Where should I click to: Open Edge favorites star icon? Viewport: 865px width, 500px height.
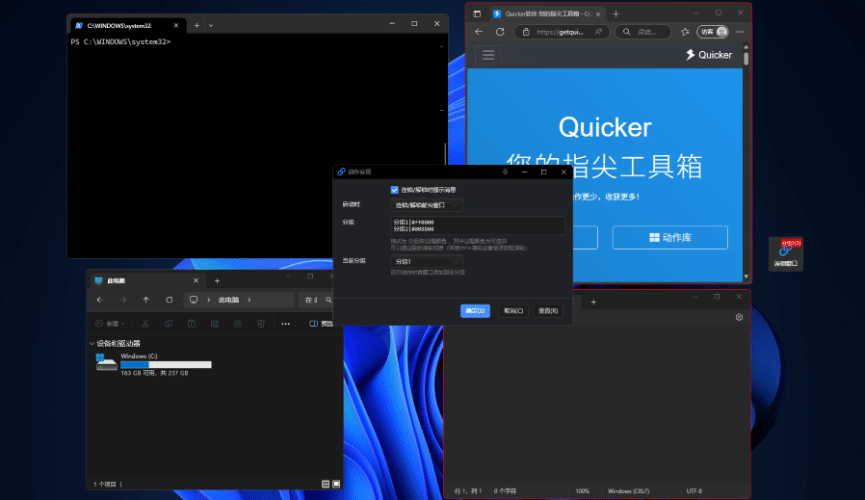coord(685,32)
